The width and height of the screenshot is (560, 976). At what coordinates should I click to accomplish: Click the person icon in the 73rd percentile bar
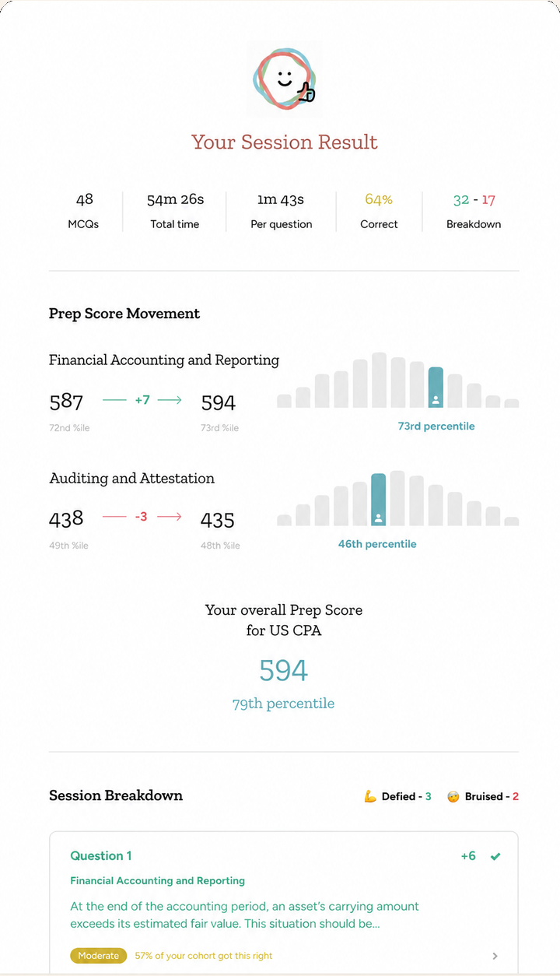(x=436, y=400)
